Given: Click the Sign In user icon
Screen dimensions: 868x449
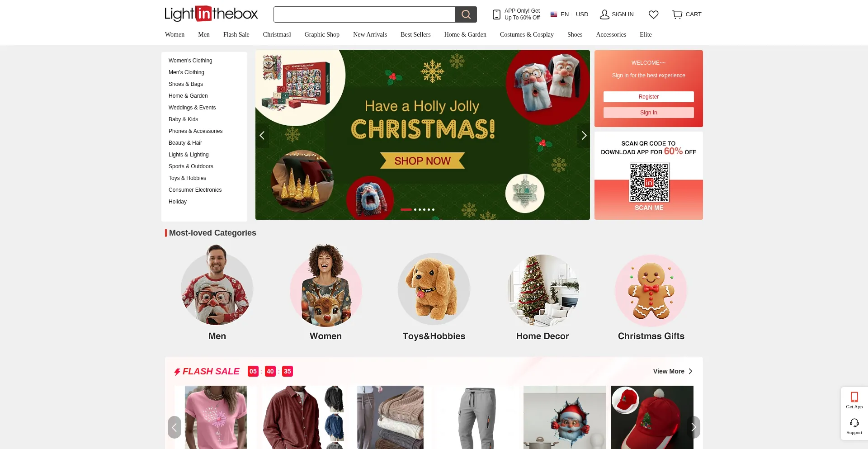Looking at the screenshot, I should 604,14.
